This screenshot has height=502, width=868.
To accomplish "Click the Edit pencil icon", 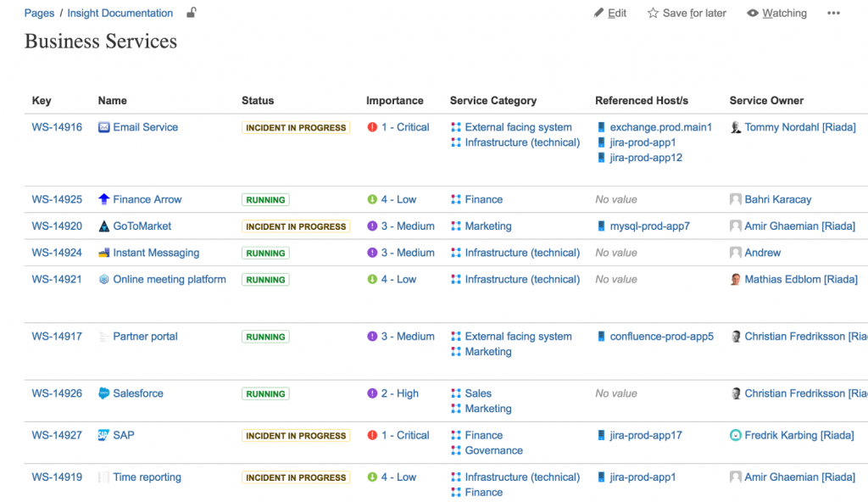I will [598, 13].
